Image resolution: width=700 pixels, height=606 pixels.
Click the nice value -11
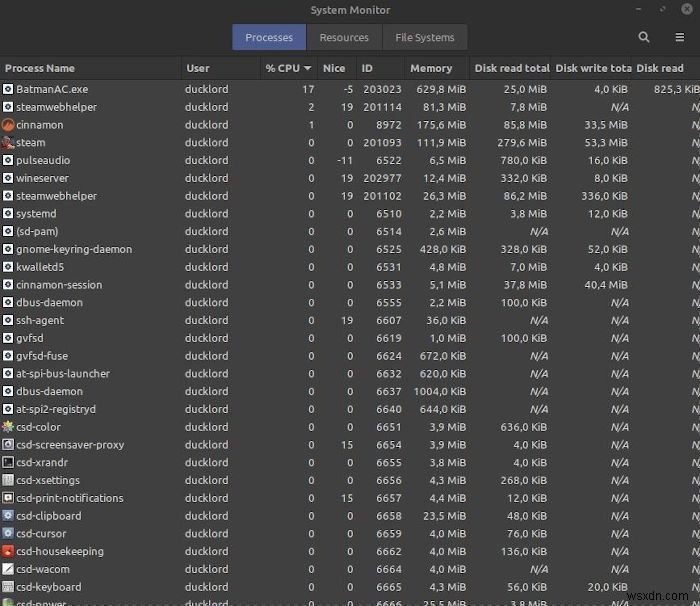(x=345, y=160)
